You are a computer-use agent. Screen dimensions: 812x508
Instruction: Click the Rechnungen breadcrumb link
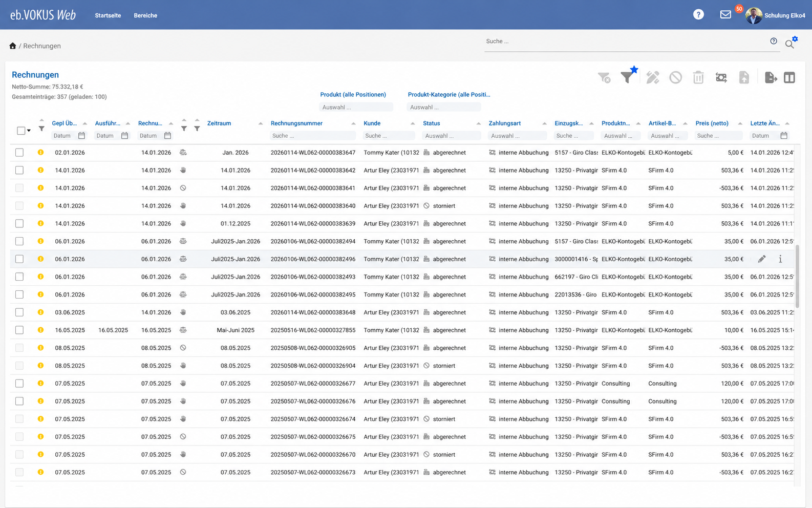tap(42, 46)
